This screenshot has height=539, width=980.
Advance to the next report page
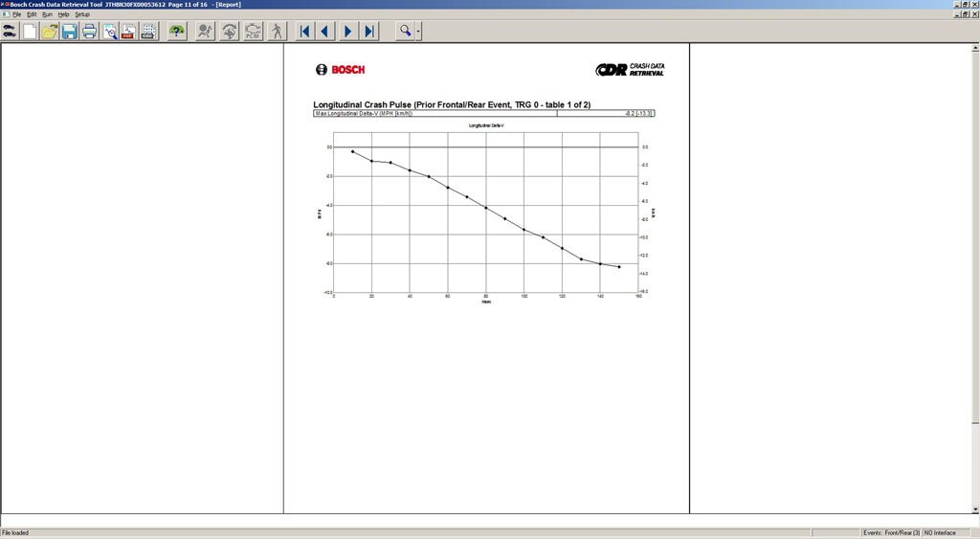[347, 32]
